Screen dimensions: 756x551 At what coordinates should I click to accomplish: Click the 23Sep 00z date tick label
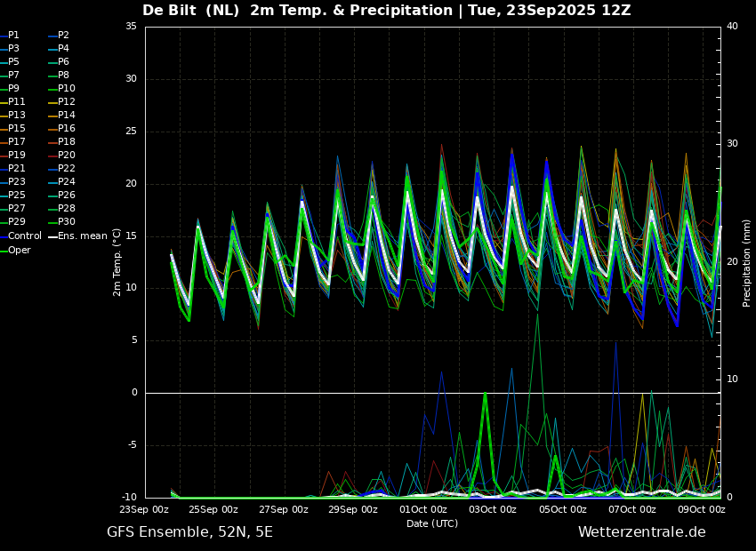coord(145,509)
